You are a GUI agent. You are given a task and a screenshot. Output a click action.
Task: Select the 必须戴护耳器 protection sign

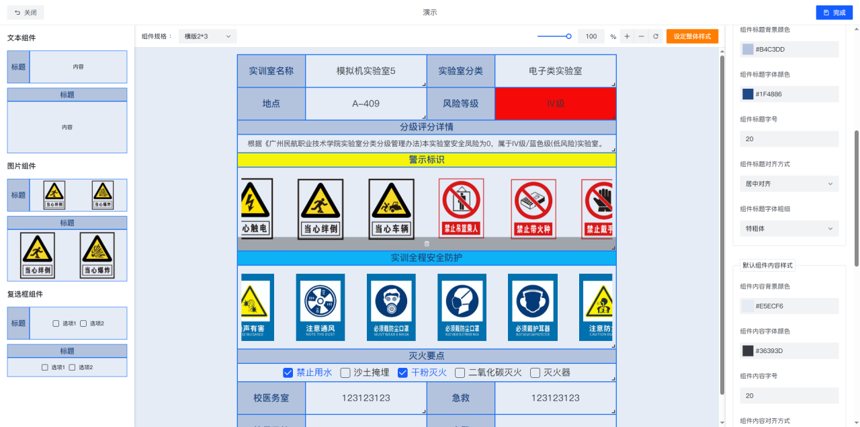[533, 307]
